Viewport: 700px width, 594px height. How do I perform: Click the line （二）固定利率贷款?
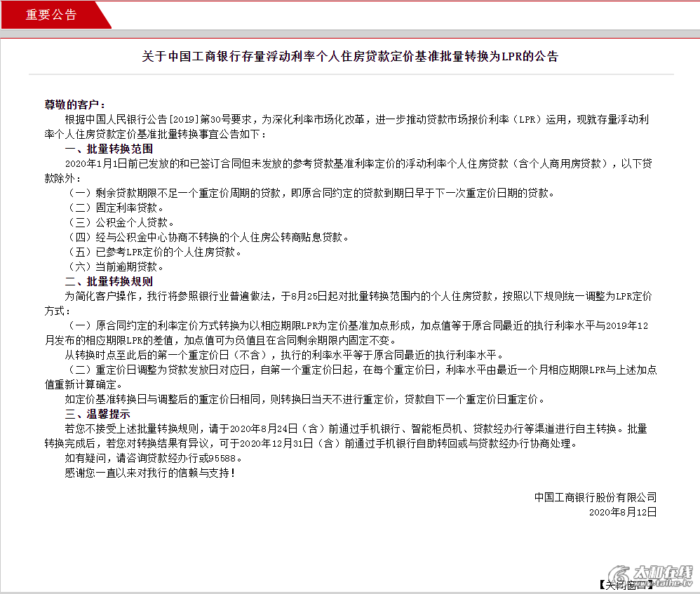pyautogui.click(x=116, y=208)
